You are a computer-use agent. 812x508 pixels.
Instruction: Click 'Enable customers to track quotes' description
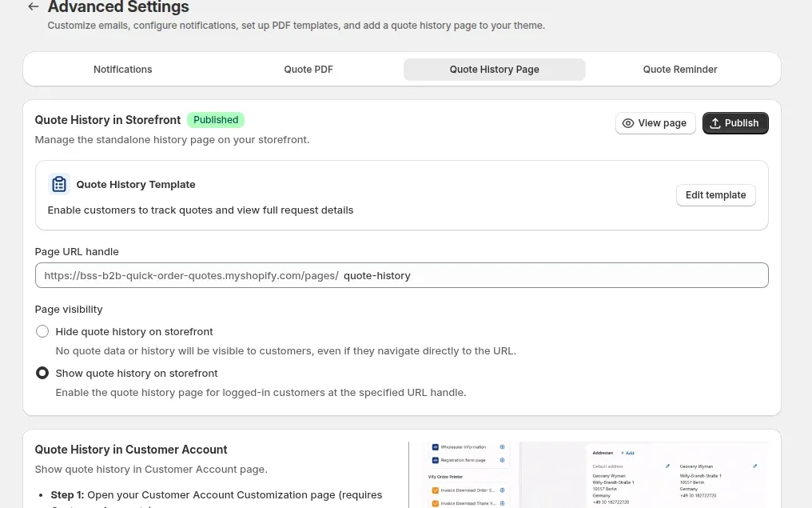pos(201,210)
